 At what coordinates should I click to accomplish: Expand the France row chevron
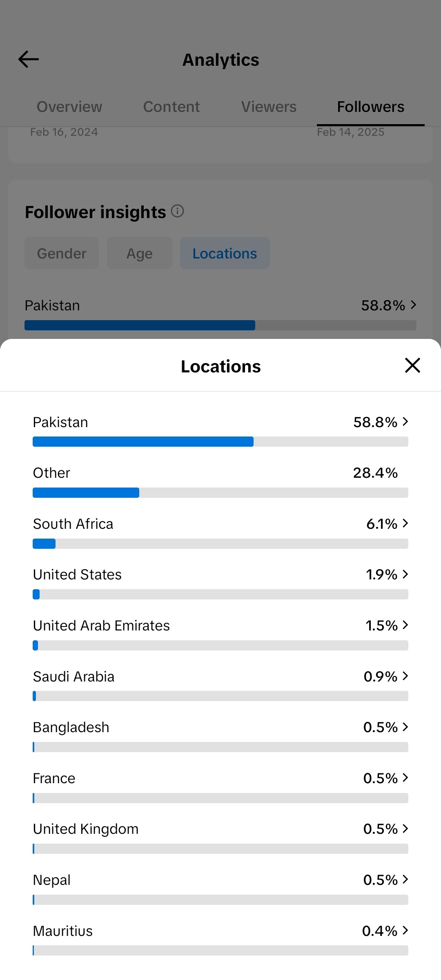point(405,777)
